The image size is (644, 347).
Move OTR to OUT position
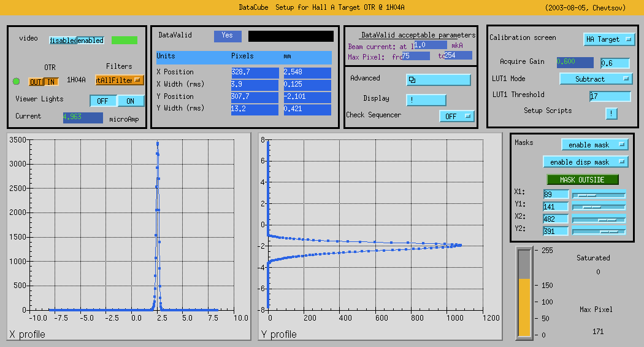coord(36,82)
